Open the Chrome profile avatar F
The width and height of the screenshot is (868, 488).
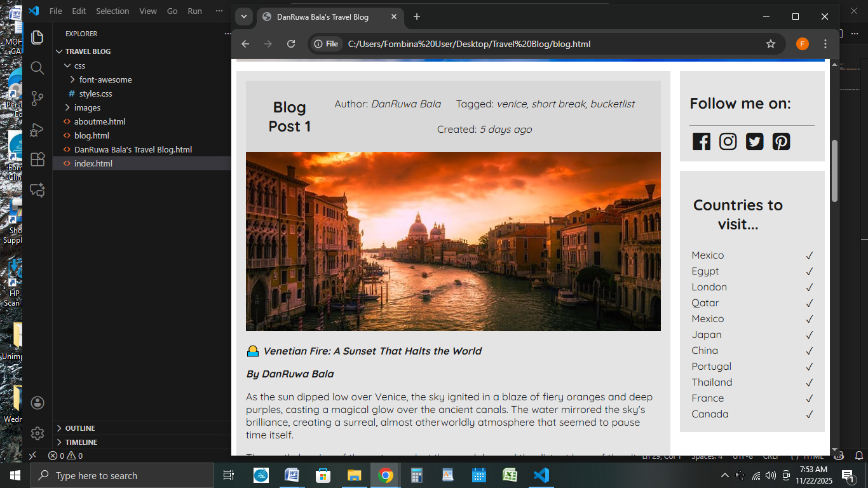point(803,44)
